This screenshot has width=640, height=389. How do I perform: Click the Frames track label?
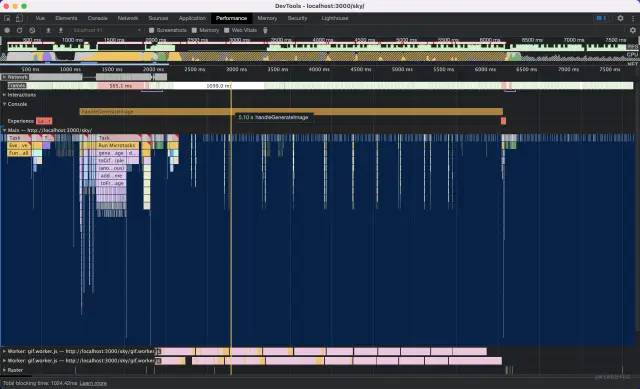[17, 86]
